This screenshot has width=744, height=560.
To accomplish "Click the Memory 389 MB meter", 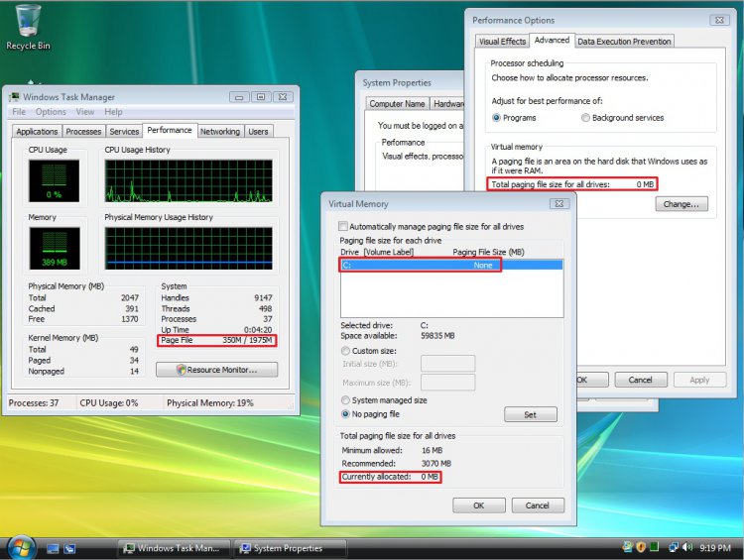I will pyautogui.click(x=55, y=249).
